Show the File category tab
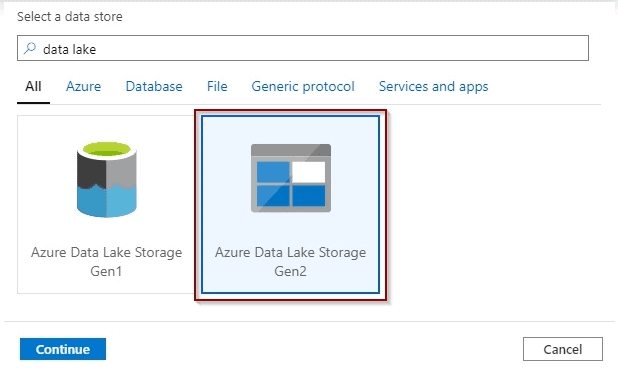The height and width of the screenshot is (372, 618). (217, 86)
